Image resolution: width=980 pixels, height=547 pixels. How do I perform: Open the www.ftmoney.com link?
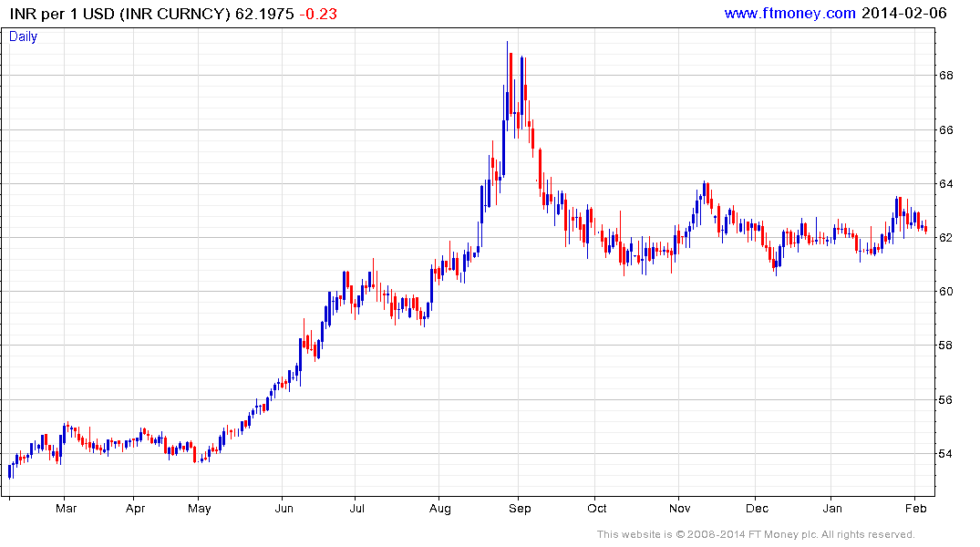coord(790,13)
